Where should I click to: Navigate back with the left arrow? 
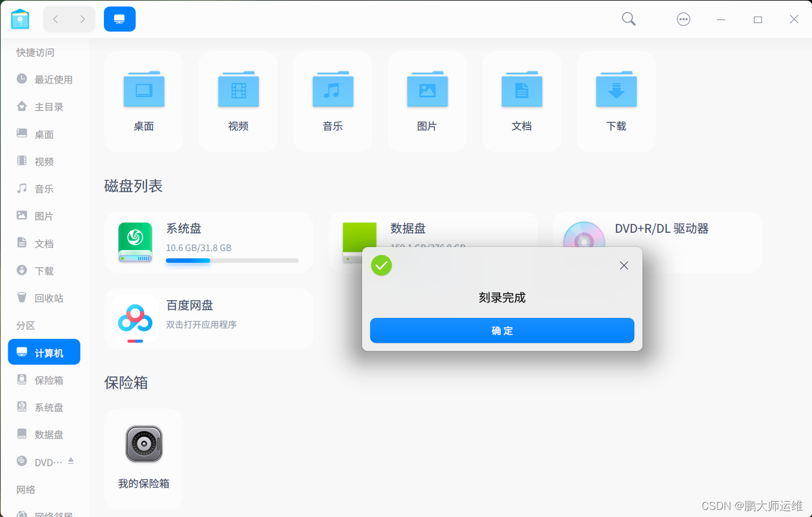point(55,18)
